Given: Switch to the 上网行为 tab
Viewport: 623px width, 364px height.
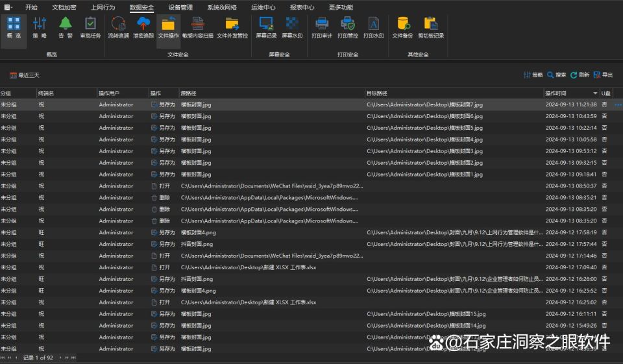Looking at the screenshot, I should pyautogui.click(x=103, y=7).
